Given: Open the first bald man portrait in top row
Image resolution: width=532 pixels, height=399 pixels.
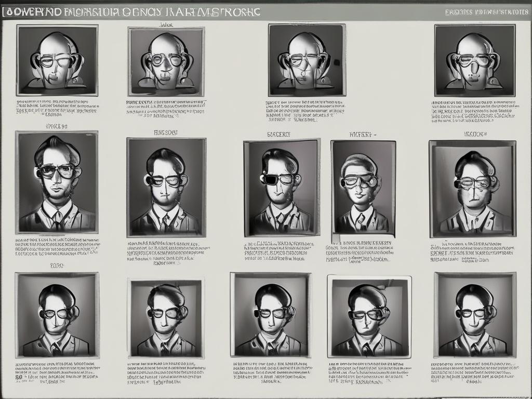Looking at the screenshot, I should 57,60.
